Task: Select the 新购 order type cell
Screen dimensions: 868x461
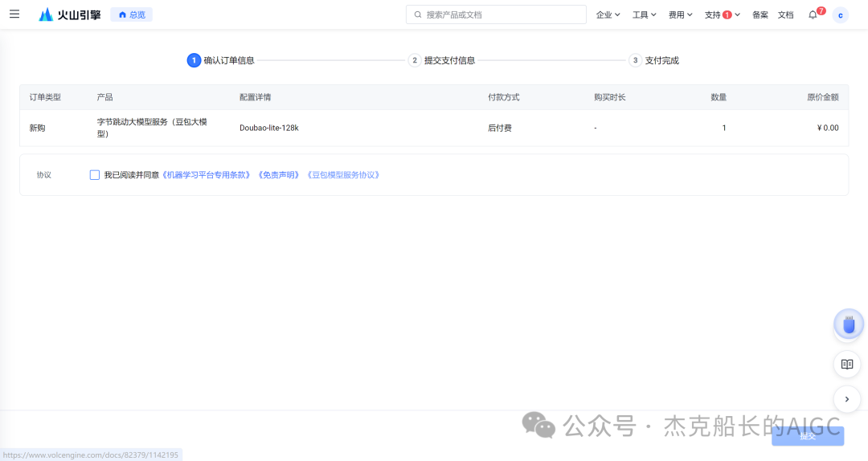Action: 37,128
